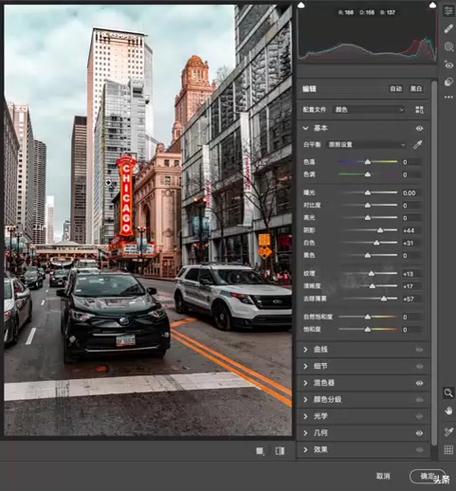Click the edit panel vertical scrollbar

point(434,262)
